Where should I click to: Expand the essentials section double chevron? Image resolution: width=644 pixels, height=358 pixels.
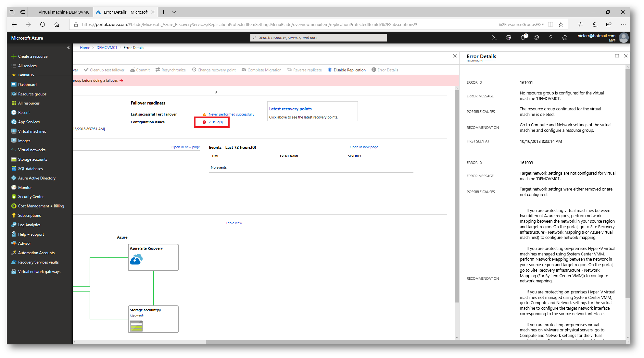(x=216, y=93)
